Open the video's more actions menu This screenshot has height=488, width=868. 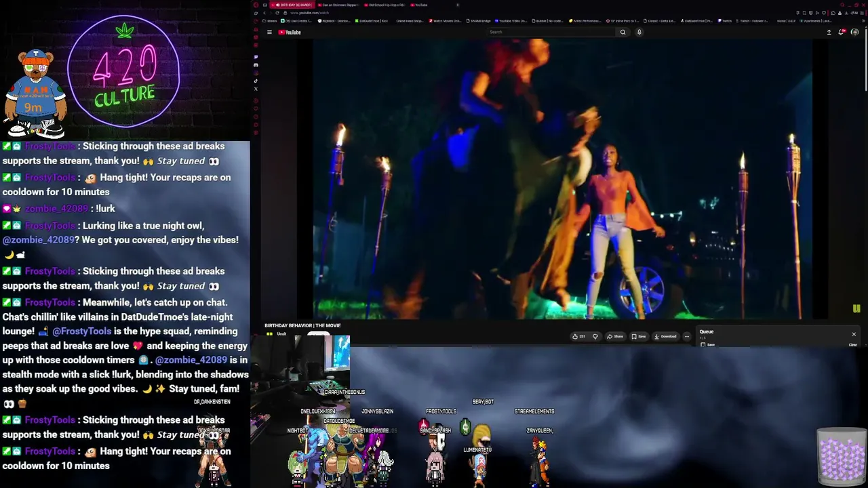click(x=686, y=336)
